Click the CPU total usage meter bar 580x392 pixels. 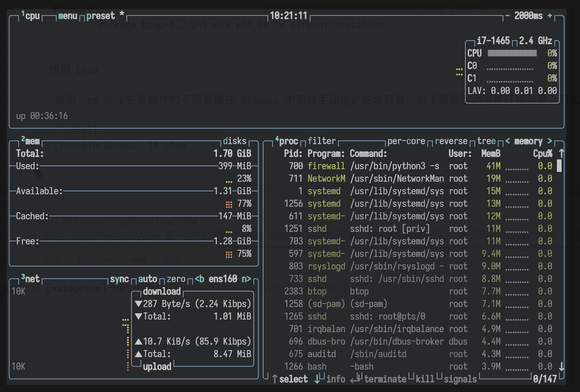pos(512,53)
